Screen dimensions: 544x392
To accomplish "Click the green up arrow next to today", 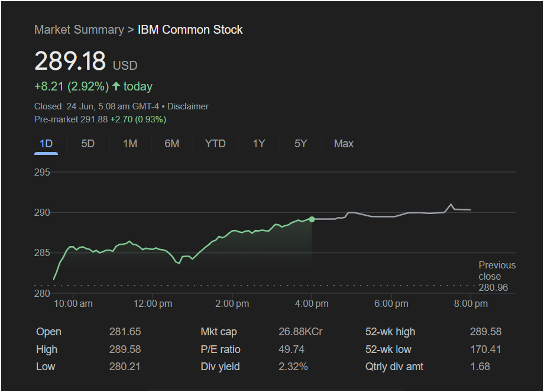I will [x=116, y=86].
